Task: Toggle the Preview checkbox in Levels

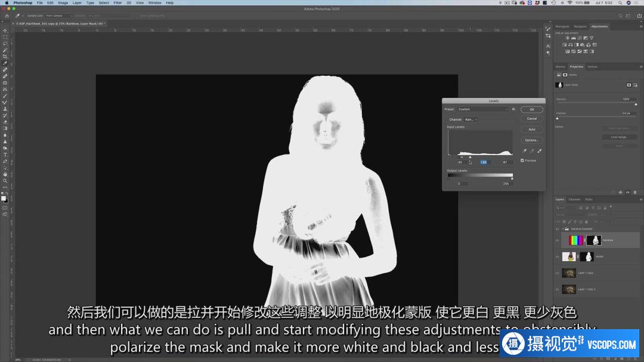Action: [522, 160]
